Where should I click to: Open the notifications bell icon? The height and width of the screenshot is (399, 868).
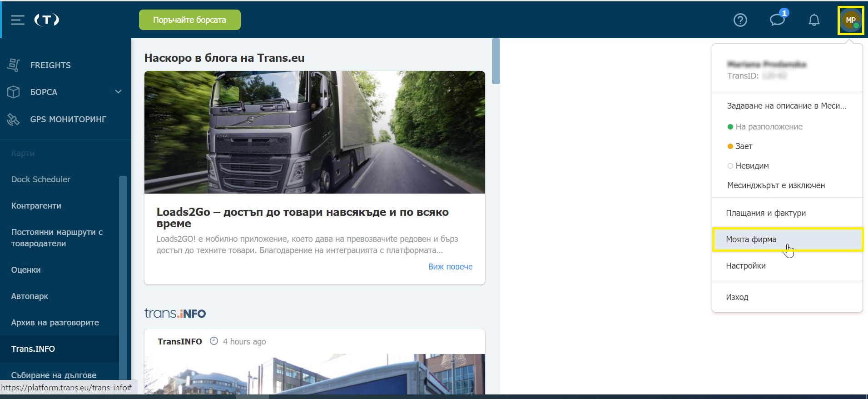pyautogui.click(x=814, y=20)
